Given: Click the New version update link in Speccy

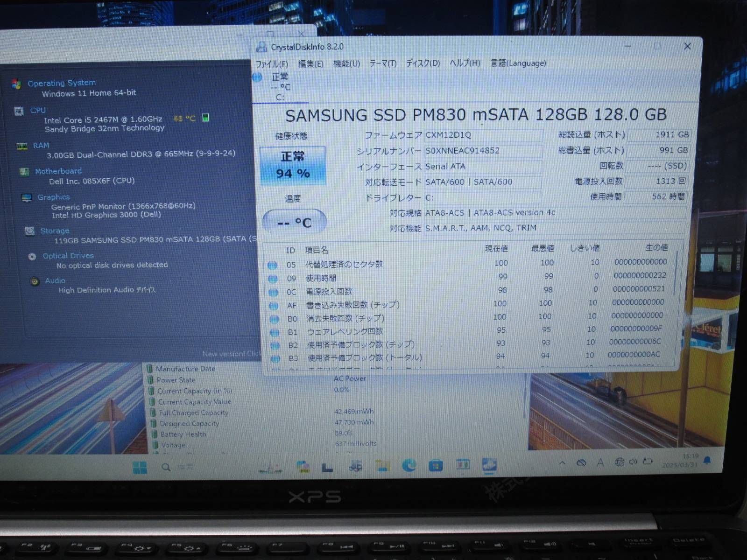Looking at the screenshot, I should pos(231,354).
